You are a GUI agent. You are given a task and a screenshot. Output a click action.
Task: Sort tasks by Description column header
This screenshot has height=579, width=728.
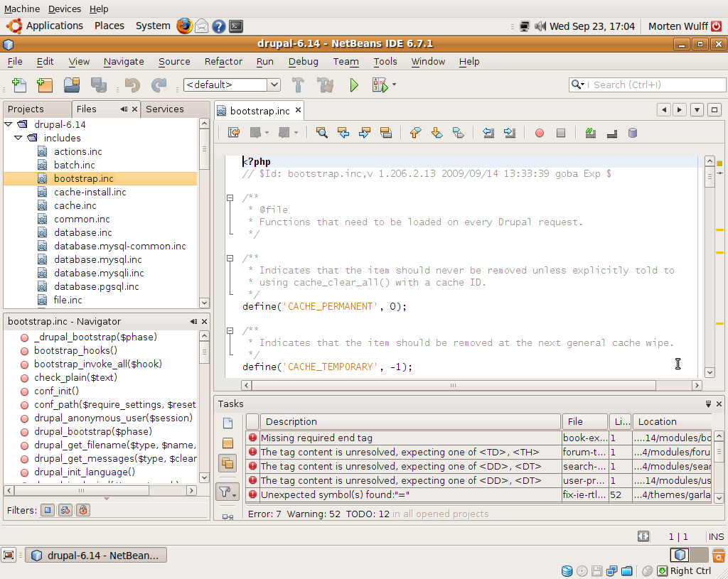coord(410,422)
